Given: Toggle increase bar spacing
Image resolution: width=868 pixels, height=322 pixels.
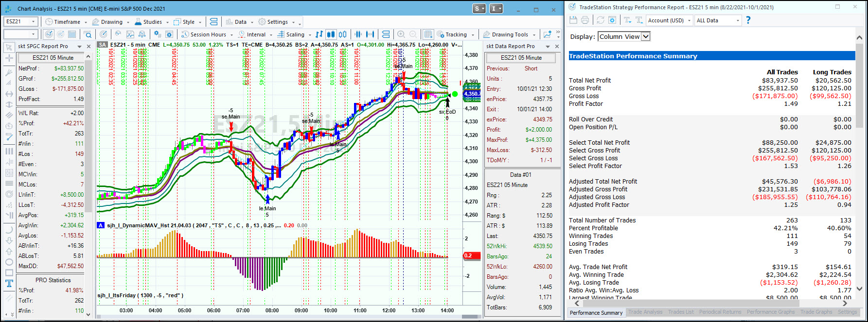Looking at the screenshot, I should (x=371, y=34).
